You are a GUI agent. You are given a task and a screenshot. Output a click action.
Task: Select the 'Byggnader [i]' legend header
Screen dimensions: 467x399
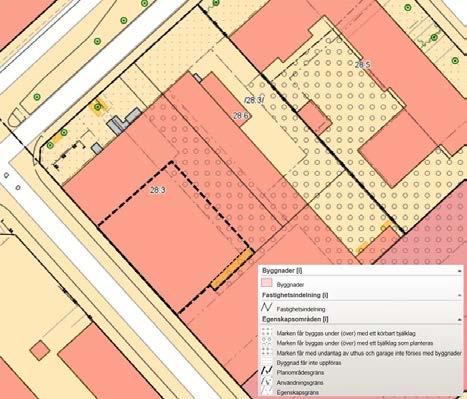282,271
